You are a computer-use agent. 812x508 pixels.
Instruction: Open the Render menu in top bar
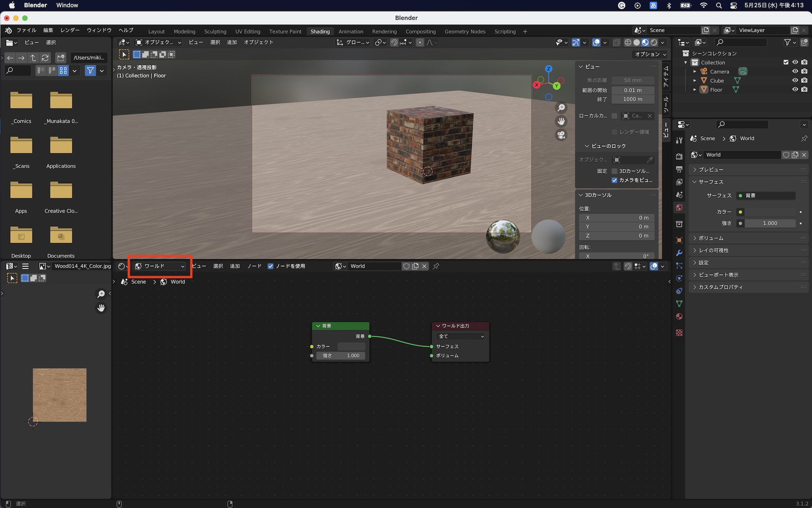70,30
